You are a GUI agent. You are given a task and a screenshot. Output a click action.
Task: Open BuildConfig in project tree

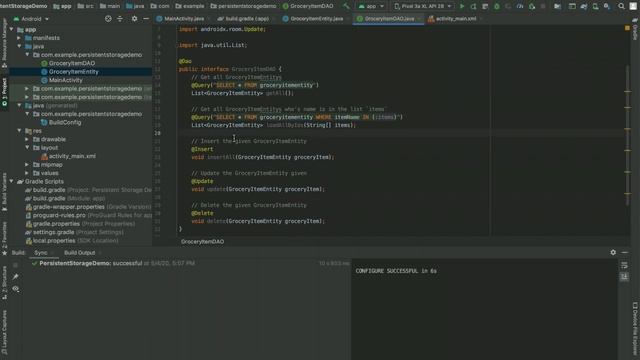pyautogui.click(x=65, y=122)
